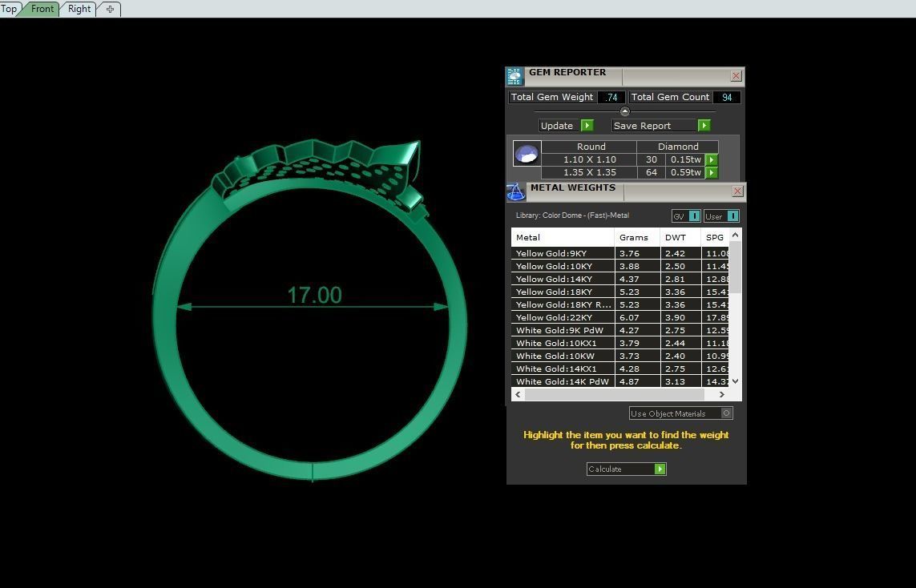
Task: Click the Metal Weights flask icon
Action: coord(516,191)
